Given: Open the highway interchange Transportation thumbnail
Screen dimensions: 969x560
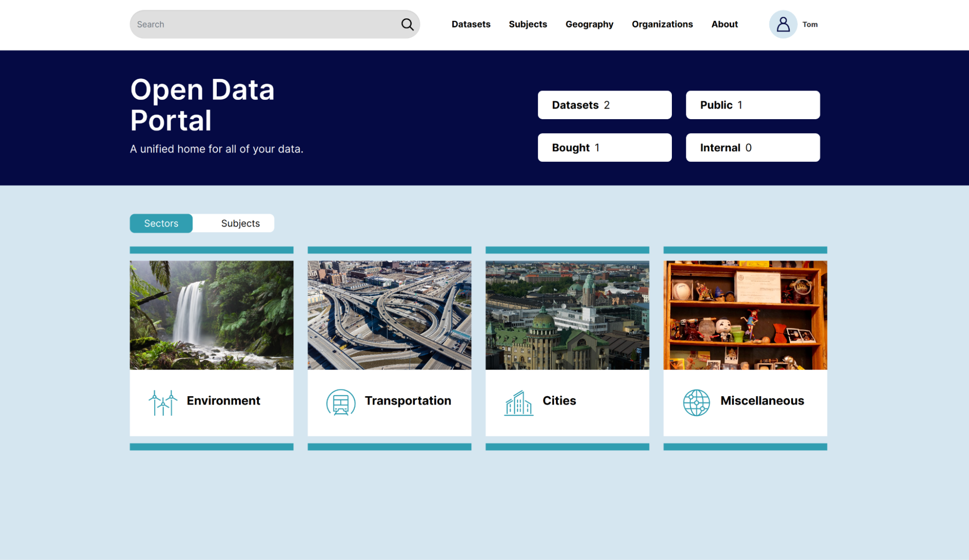Looking at the screenshot, I should (389, 315).
